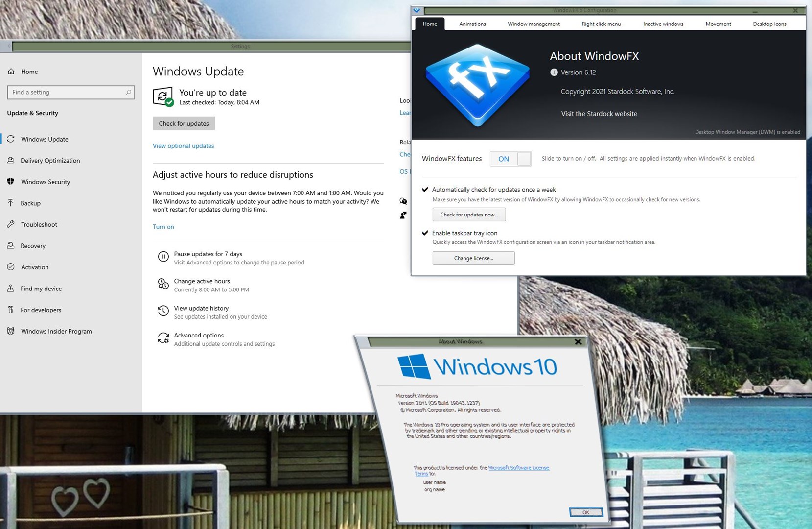The image size is (812, 529).
Task: Uncheck automatically check for updates weekly
Action: [x=425, y=190]
